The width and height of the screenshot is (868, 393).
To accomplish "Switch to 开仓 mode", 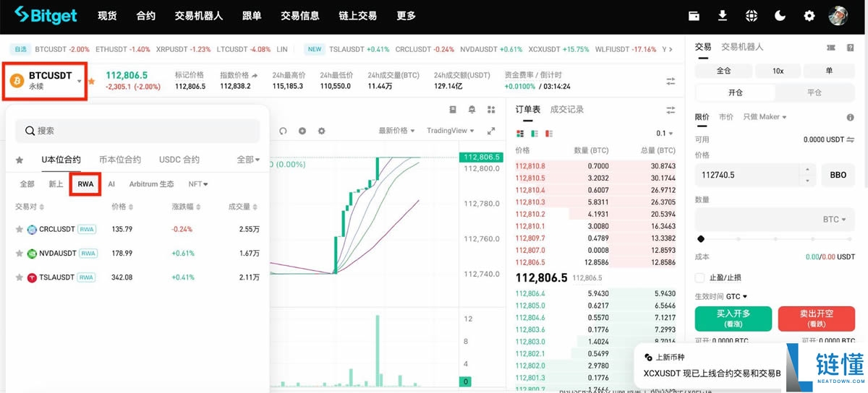I will click(735, 93).
